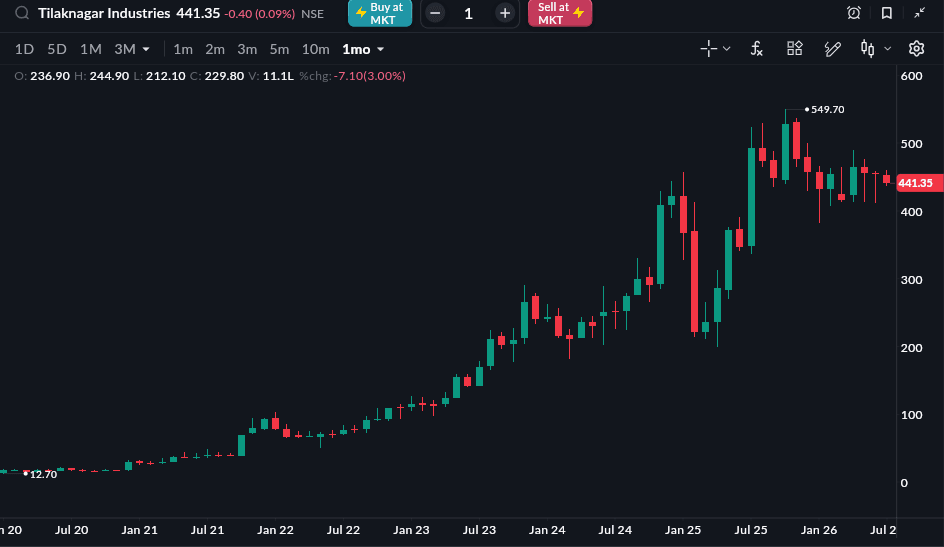
Task: Select the 5m candle interval
Action: click(279, 49)
